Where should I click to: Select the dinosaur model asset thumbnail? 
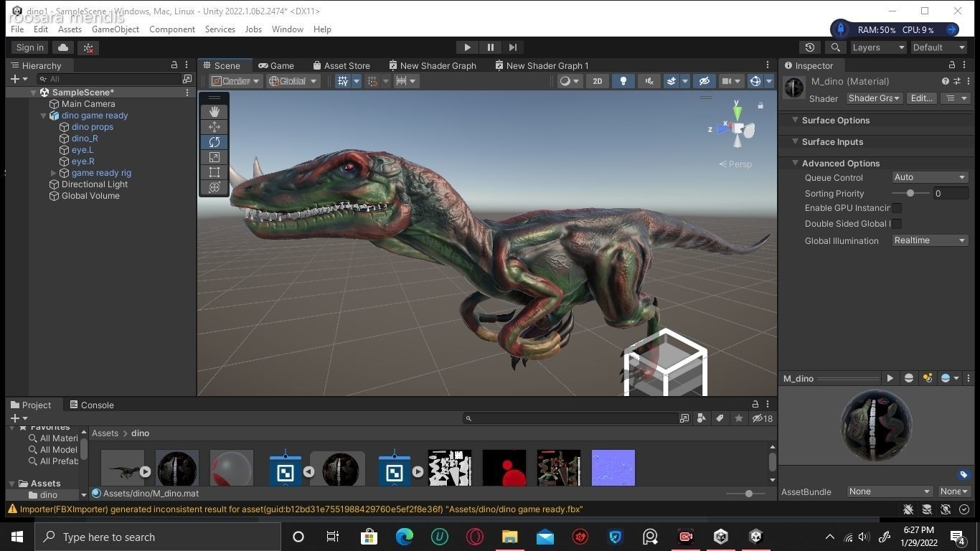click(123, 468)
